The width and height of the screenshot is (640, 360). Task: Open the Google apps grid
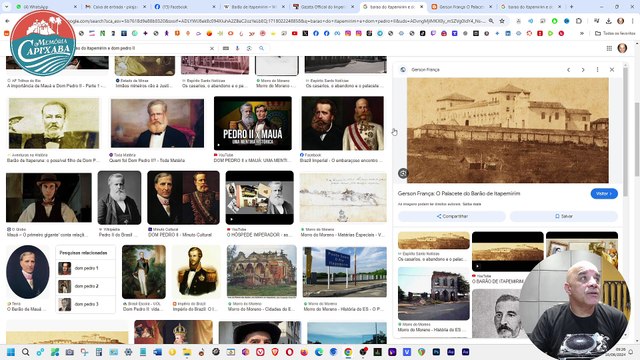[609, 48]
